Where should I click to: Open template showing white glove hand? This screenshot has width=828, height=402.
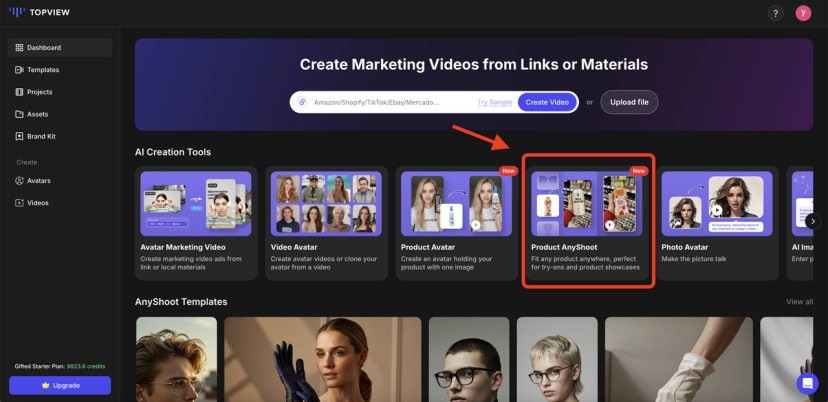[679, 359]
